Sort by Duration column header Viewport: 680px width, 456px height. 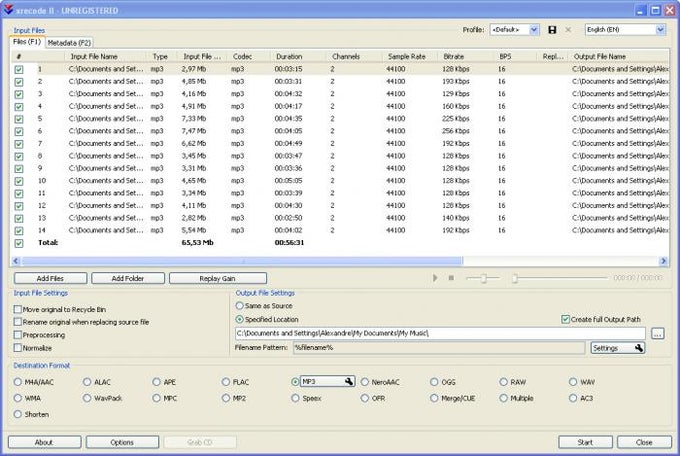(x=299, y=56)
